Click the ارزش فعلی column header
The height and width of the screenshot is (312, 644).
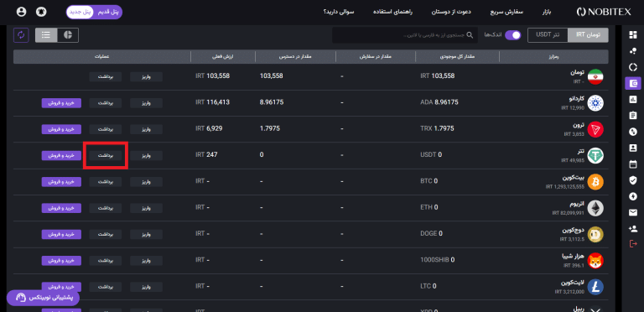pos(223,57)
